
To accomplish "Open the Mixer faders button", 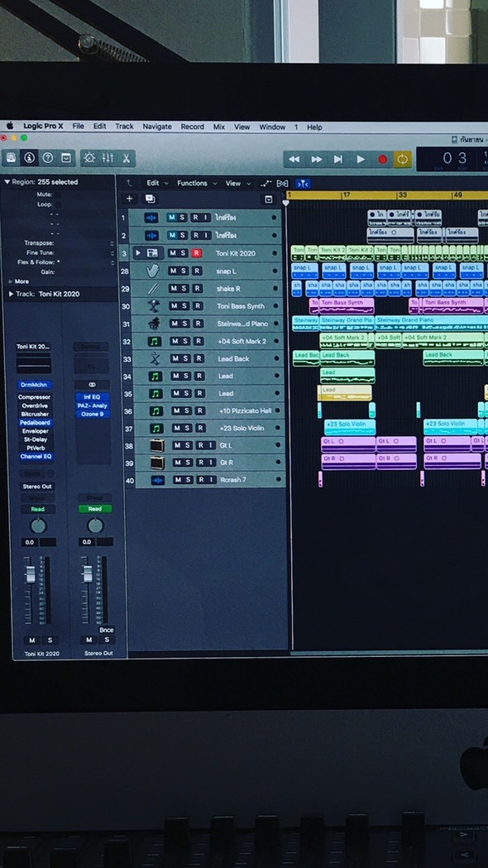I will click(x=108, y=158).
